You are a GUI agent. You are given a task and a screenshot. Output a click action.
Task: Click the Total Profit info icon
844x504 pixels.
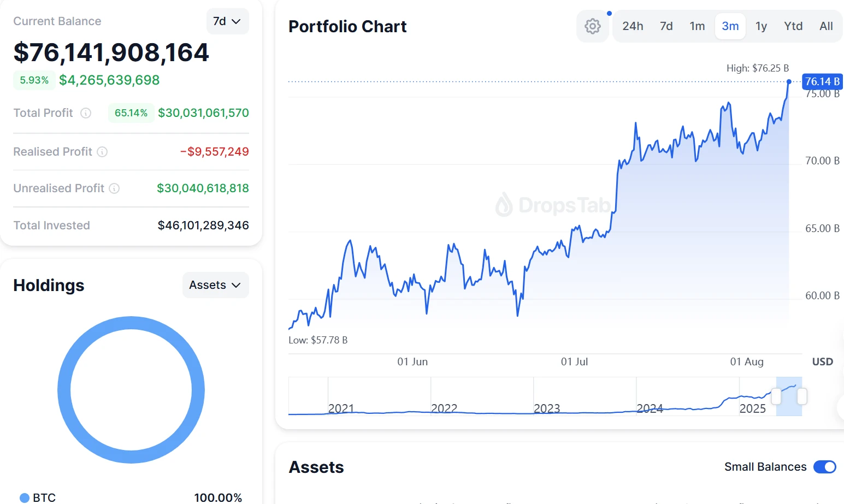(86, 114)
